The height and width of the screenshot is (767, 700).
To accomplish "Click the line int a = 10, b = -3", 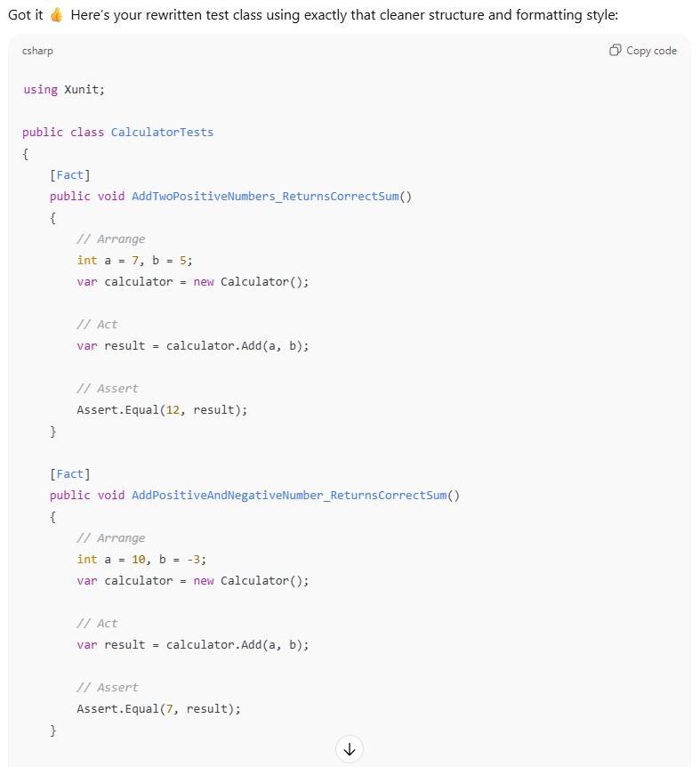I will click(x=141, y=559).
